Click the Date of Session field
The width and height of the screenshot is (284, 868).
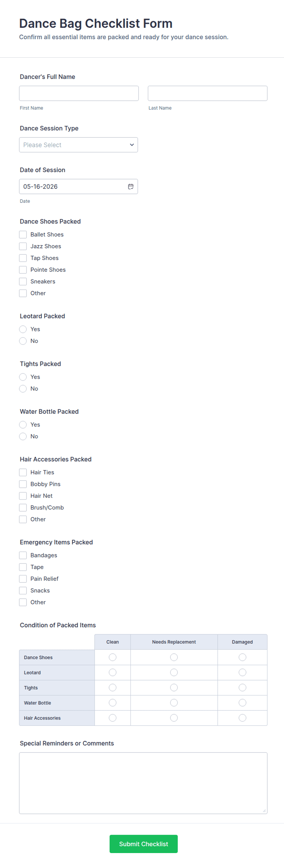click(78, 186)
